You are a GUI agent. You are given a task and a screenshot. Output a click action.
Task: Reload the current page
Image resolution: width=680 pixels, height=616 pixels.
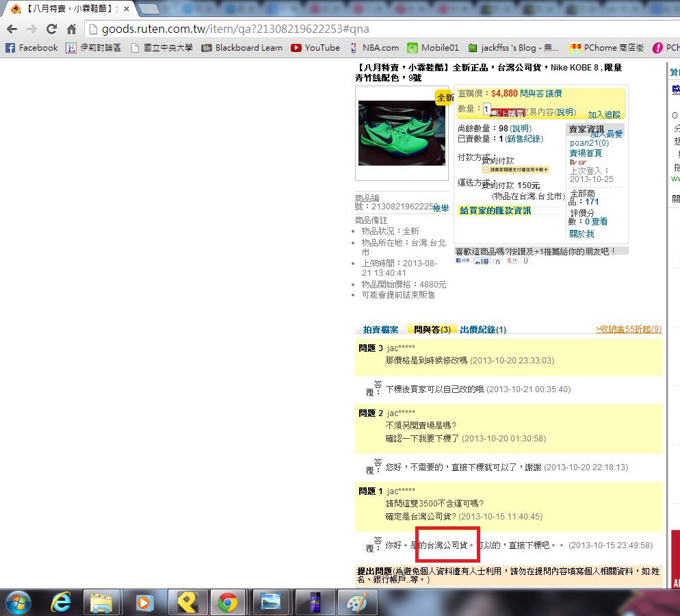(51, 29)
